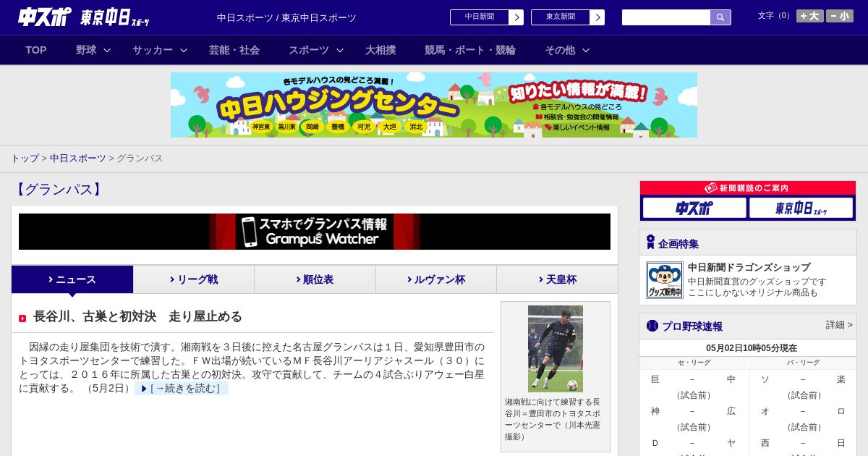Expand the サッカー dropdown chevron
This screenshot has width=868, height=456.
(184, 50)
